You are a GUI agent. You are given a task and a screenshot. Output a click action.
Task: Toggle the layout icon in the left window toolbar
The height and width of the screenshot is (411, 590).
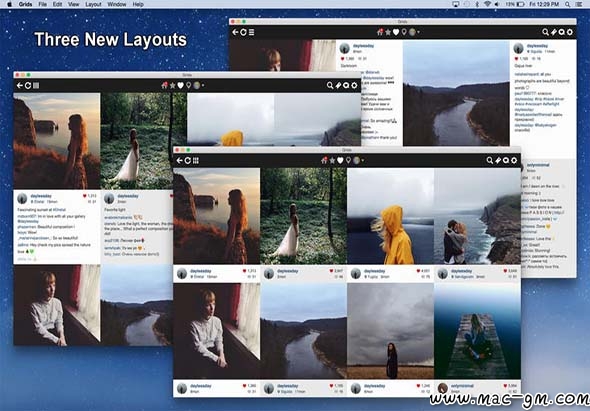36,85
